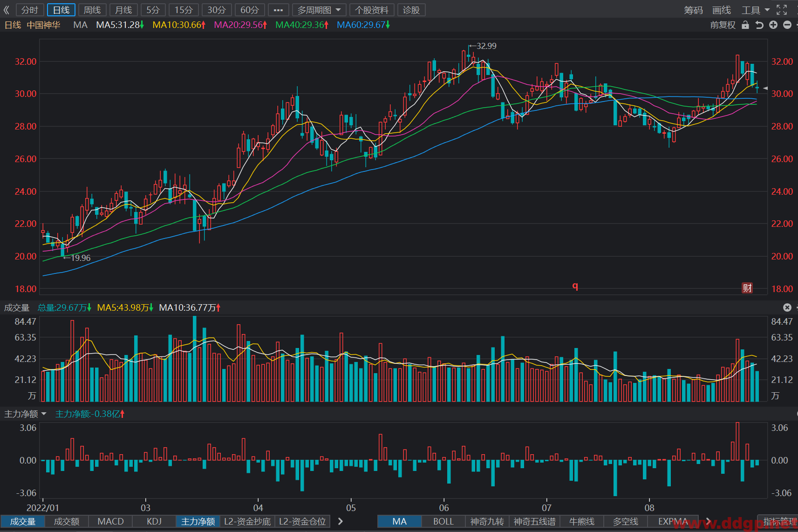Open 个股资料 stock information
The image size is (798, 532).
pos(372,10)
